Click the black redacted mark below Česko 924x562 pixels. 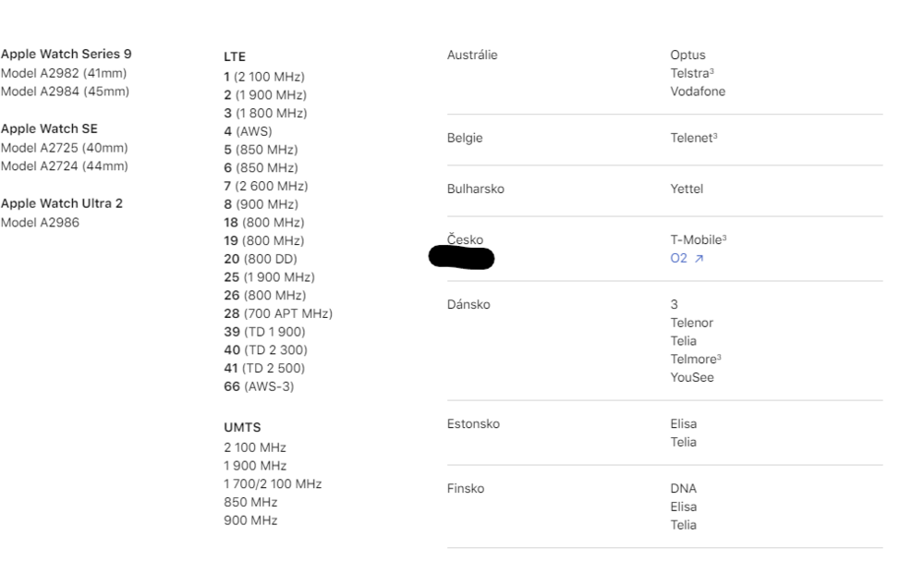461,259
